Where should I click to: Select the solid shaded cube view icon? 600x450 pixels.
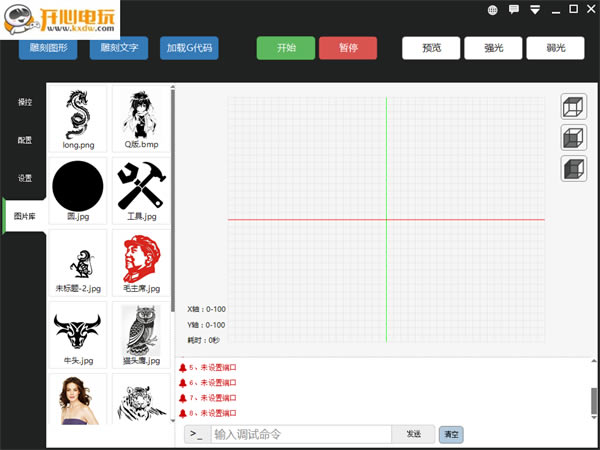(574, 168)
